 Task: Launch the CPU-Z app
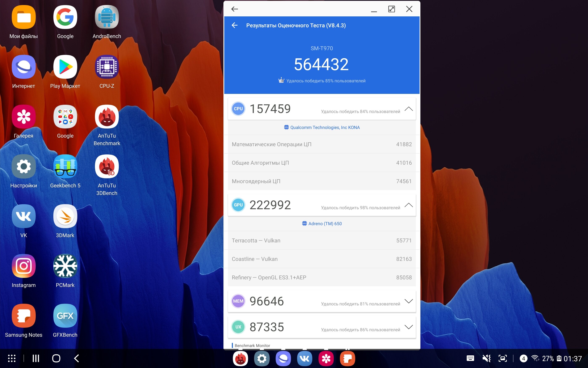click(x=107, y=67)
